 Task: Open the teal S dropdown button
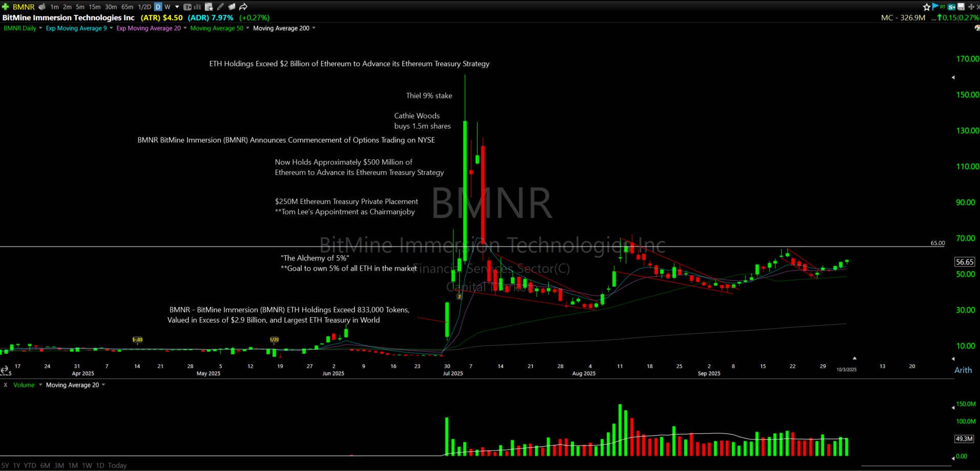point(952,7)
